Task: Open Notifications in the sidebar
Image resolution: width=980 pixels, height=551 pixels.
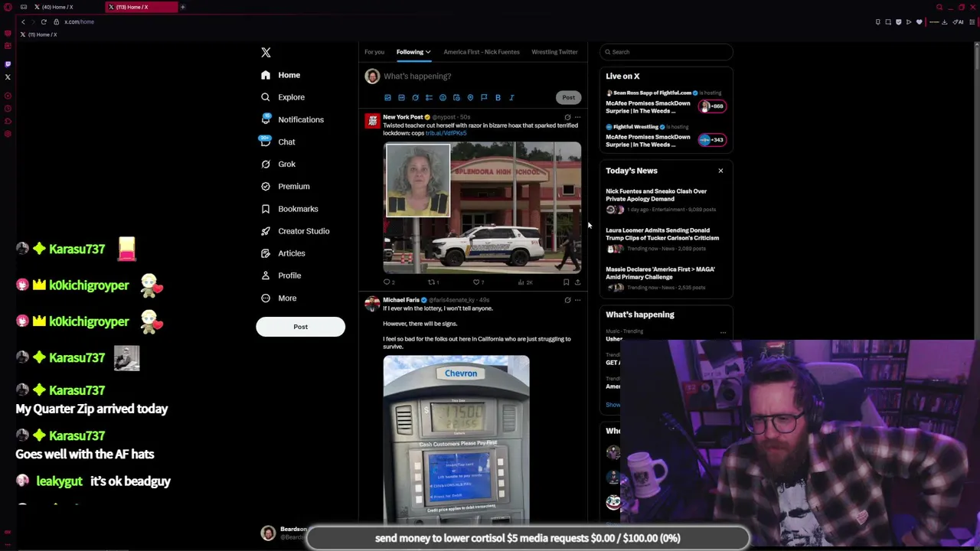Action: pyautogui.click(x=292, y=119)
